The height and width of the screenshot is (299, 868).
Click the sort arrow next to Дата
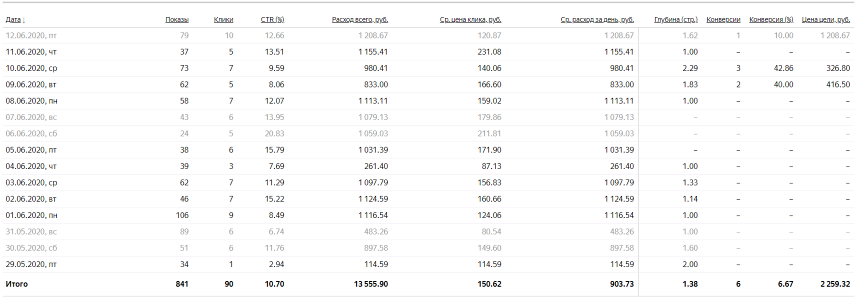point(24,20)
